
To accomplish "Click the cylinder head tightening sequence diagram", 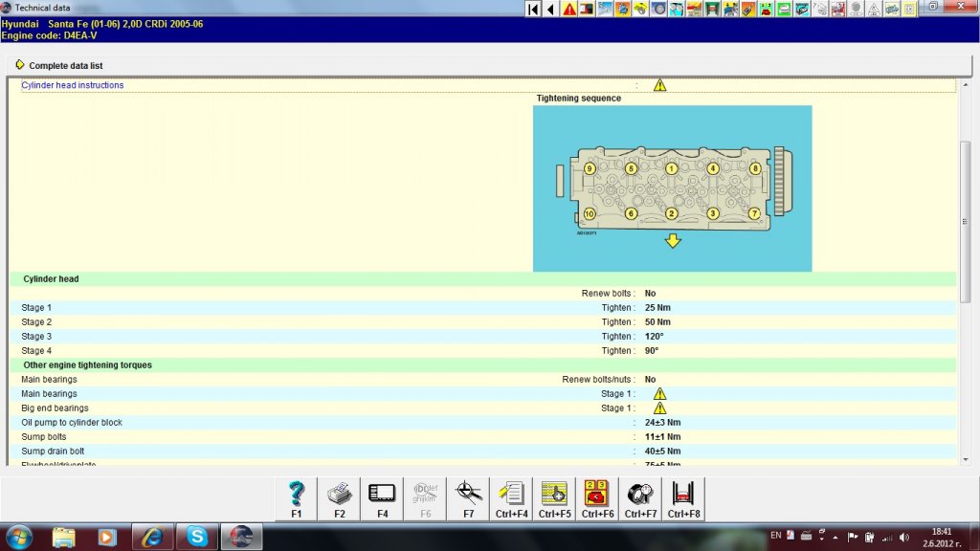I will 672,187.
